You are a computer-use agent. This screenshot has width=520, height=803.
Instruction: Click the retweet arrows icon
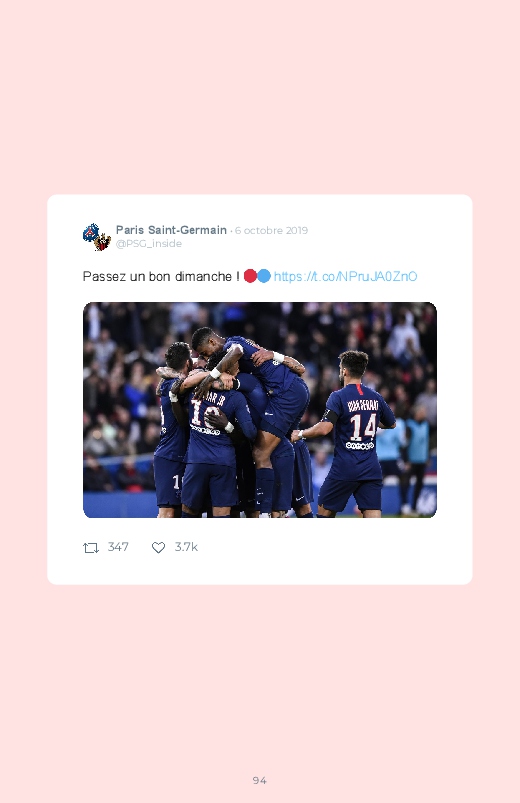click(x=91, y=548)
